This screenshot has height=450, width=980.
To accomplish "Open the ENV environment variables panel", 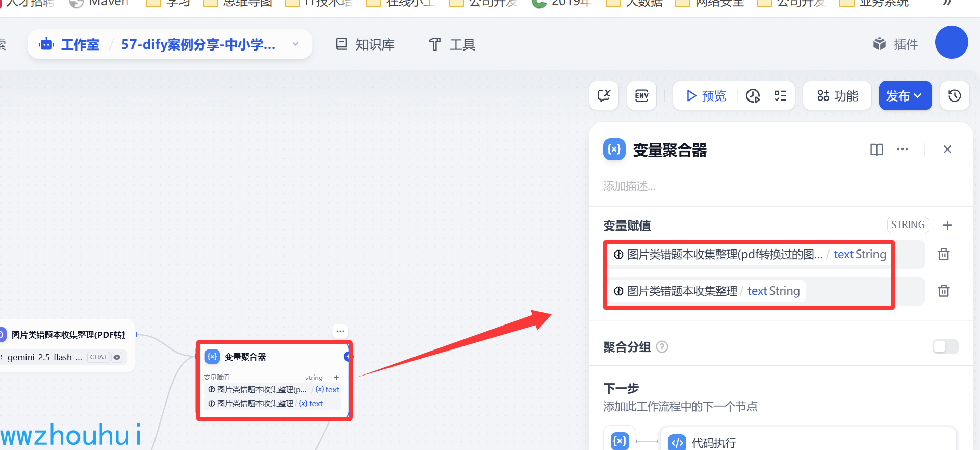I will 642,95.
